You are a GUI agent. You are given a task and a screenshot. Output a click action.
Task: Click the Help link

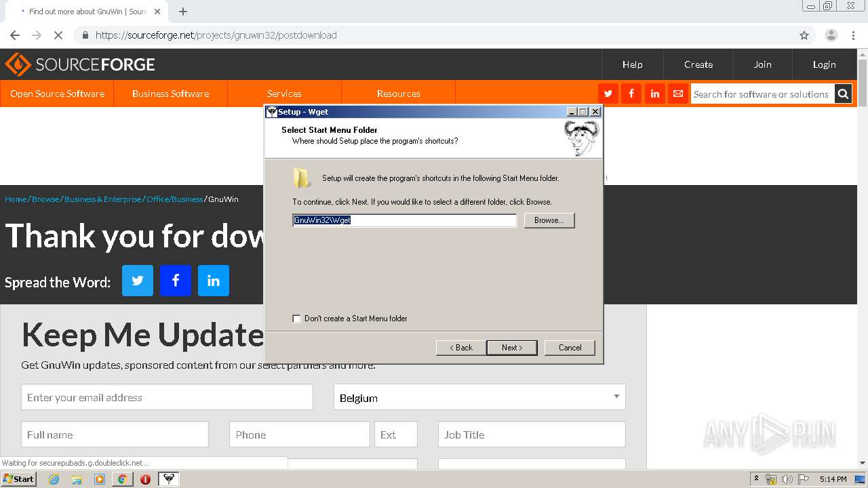[633, 64]
